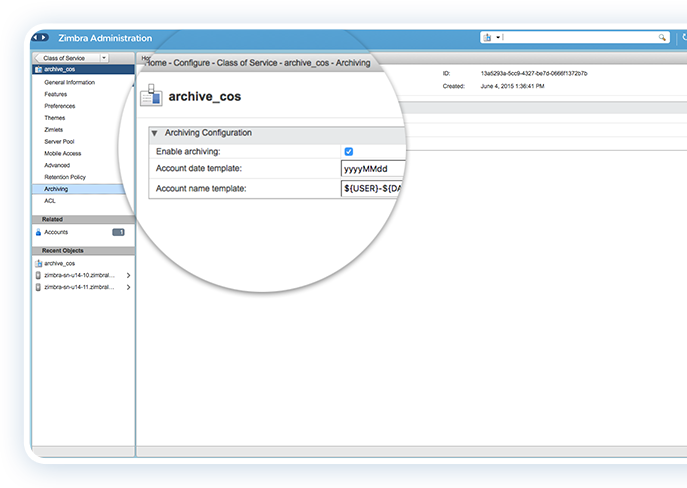Click the archive_cos class of service icon
The height and width of the screenshot is (488, 687).
click(x=151, y=95)
